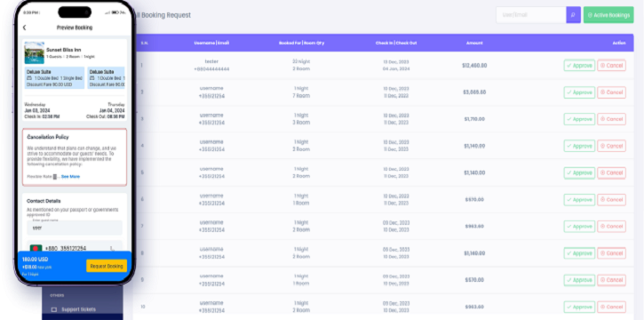Click the Support tickets icon in sidebar
This screenshot has width=644, height=320.
point(54,309)
